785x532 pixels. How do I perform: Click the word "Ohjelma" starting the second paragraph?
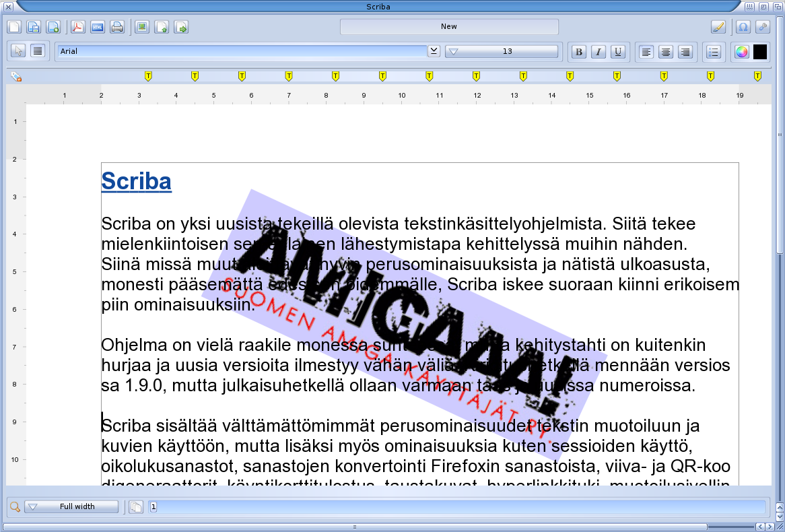point(134,345)
